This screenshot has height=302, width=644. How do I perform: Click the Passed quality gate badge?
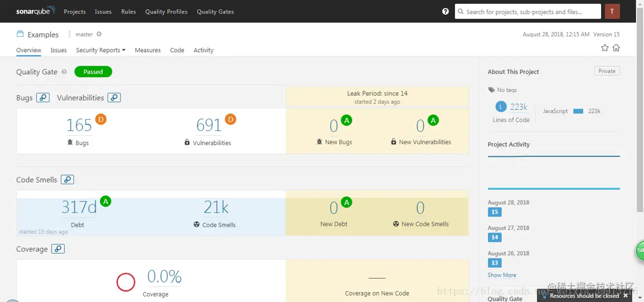[93, 72]
